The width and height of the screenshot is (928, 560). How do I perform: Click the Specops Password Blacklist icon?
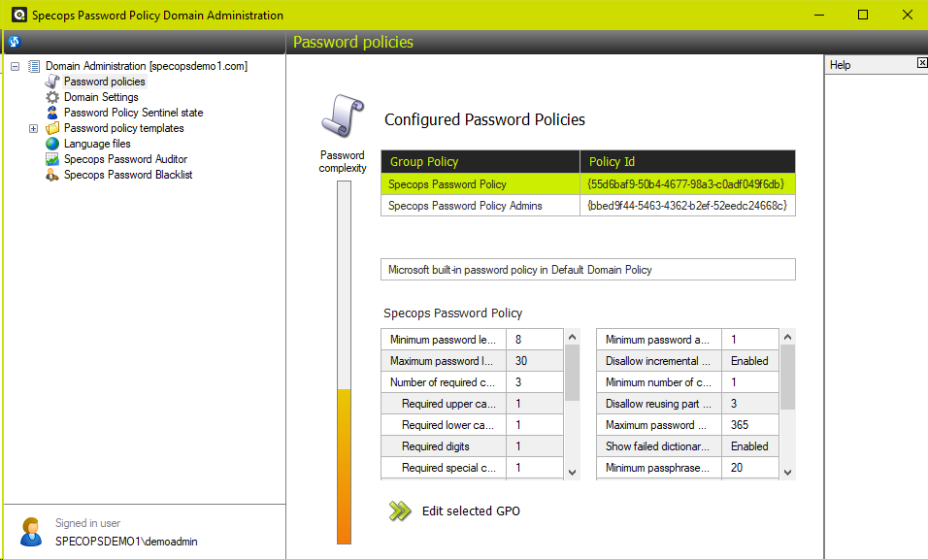52,175
